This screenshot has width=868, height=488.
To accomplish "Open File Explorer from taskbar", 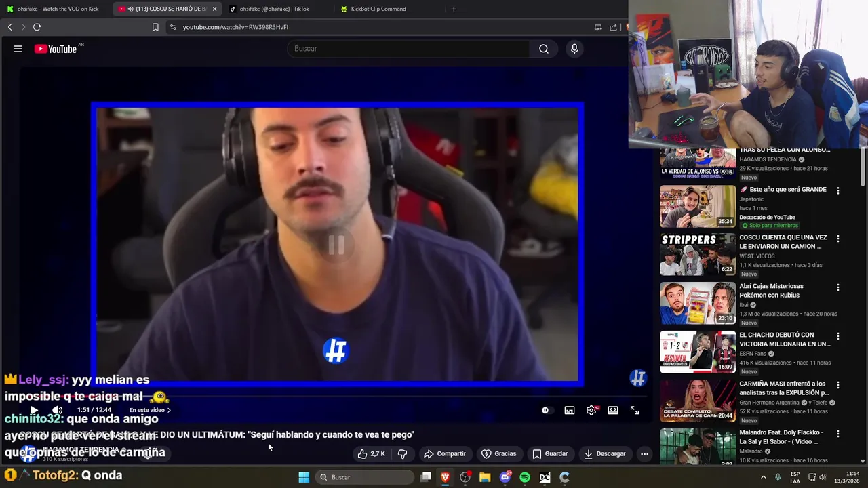I will (485, 477).
